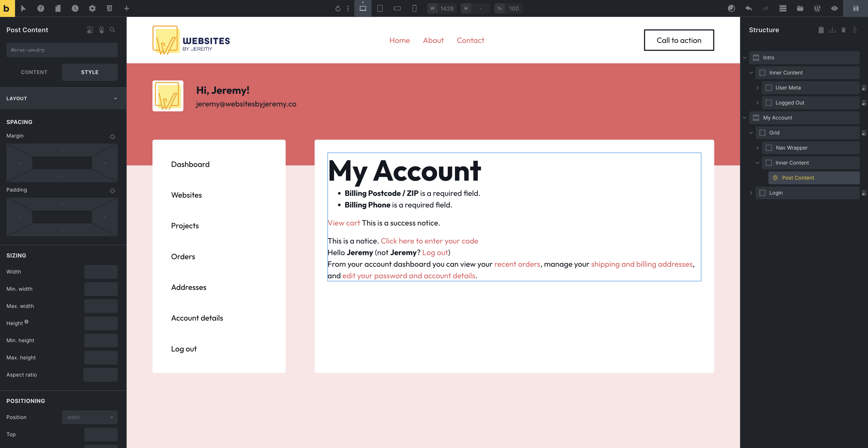The width and height of the screenshot is (868, 448).
Task: Switch to the desktop breakpoint icon
Action: tap(363, 8)
